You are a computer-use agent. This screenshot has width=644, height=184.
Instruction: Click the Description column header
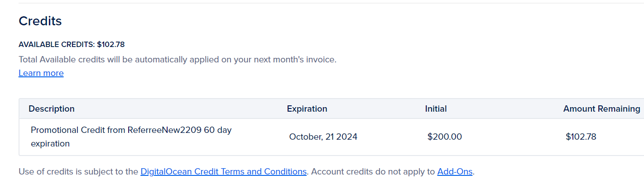click(52, 109)
